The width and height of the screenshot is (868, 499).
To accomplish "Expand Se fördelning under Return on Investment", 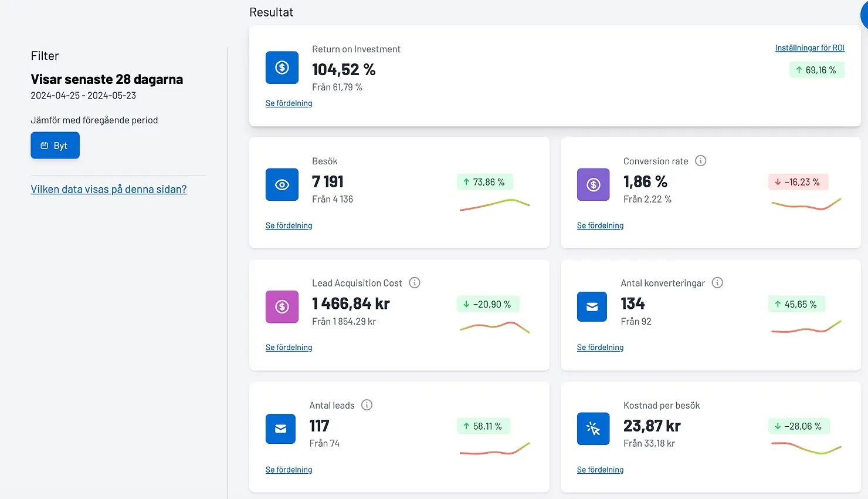I will (x=289, y=103).
